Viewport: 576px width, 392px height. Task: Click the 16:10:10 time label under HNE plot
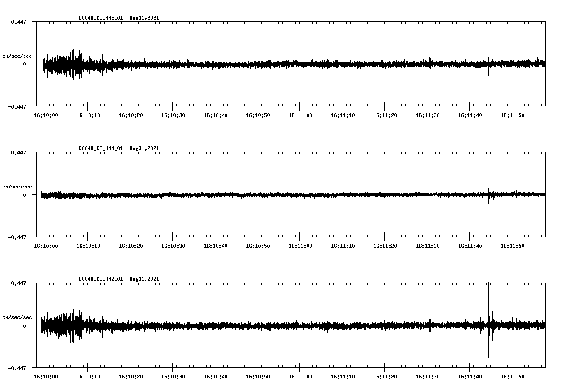tap(88, 115)
